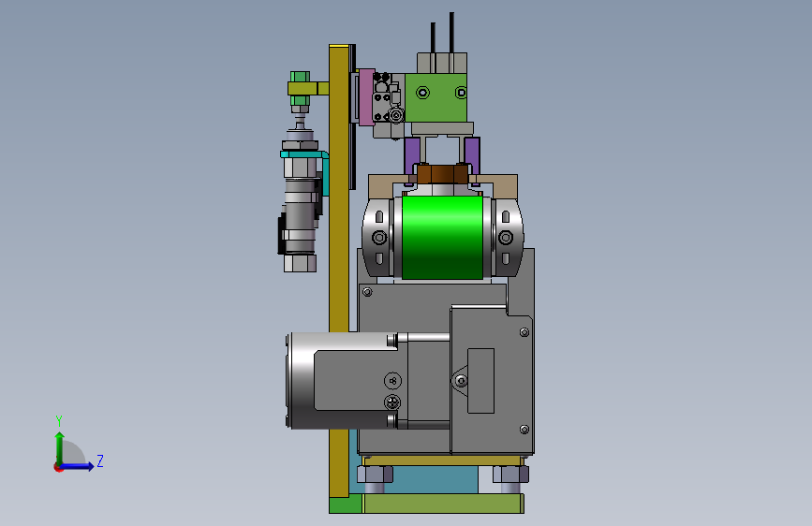Select the right purple gripper finger
Viewport: 812px width, 526px height.
[472, 154]
